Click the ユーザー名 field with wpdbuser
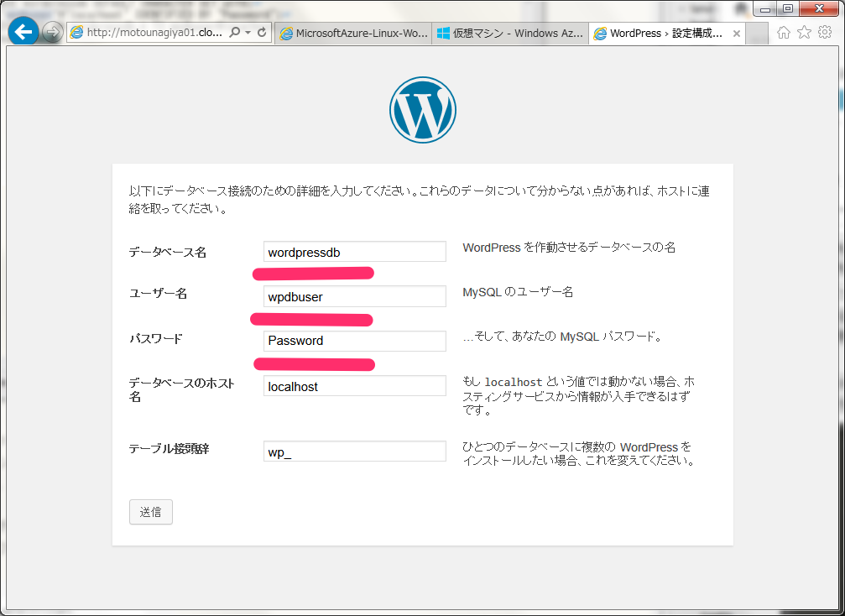Viewport: 845px width, 616px height. click(x=355, y=296)
